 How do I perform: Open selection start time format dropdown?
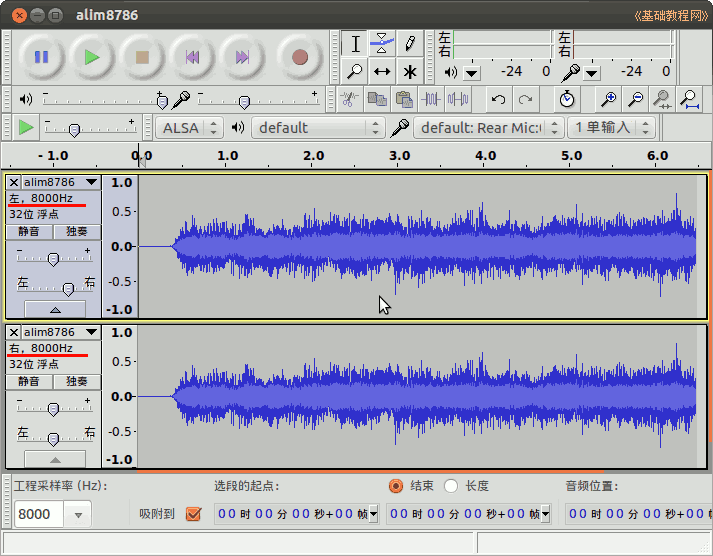click(x=374, y=514)
